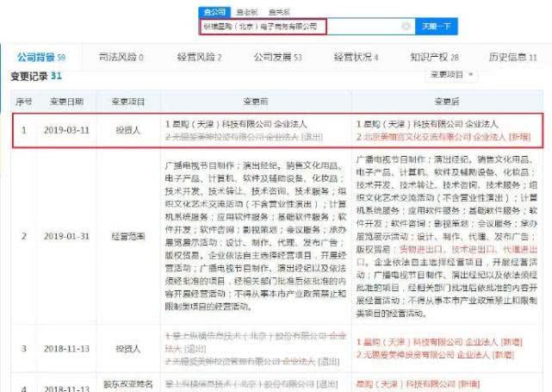Select the 查关系 search tab
The height and width of the screenshot is (392, 552).
coord(279,12)
